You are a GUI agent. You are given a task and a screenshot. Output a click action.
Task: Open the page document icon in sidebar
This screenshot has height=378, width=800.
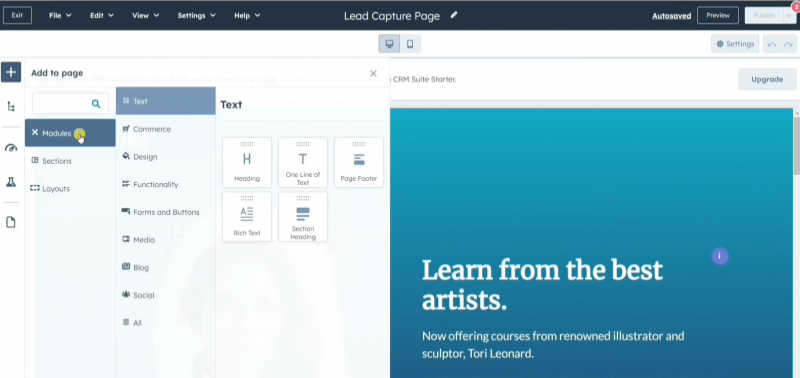click(11, 222)
